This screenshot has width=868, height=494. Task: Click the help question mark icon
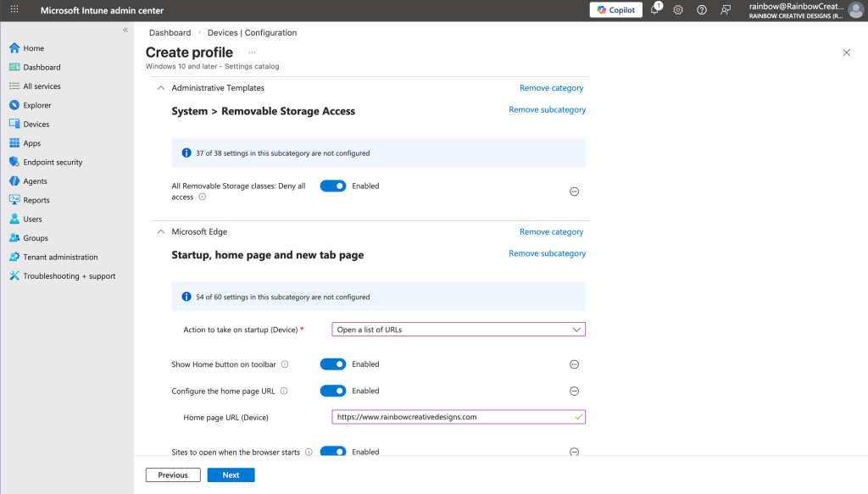[x=702, y=10]
